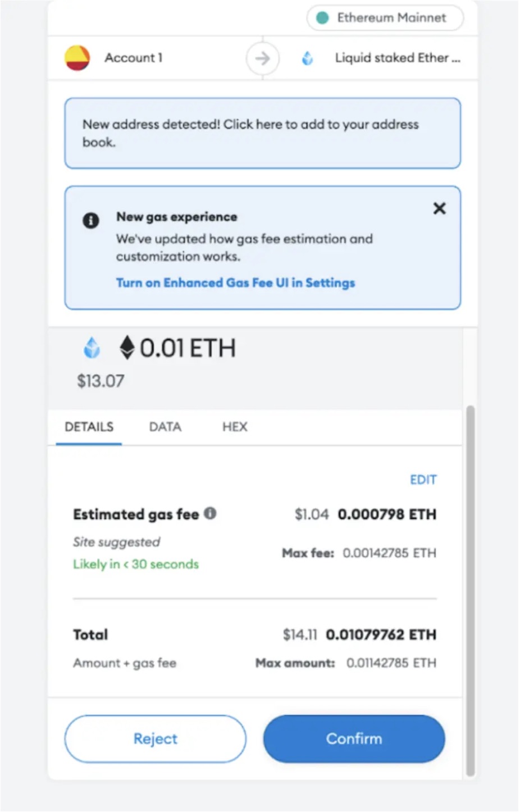Click the arrow icon between sender and recipient
The height and width of the screenshot is (812, 520).
[x=263, y=58]
